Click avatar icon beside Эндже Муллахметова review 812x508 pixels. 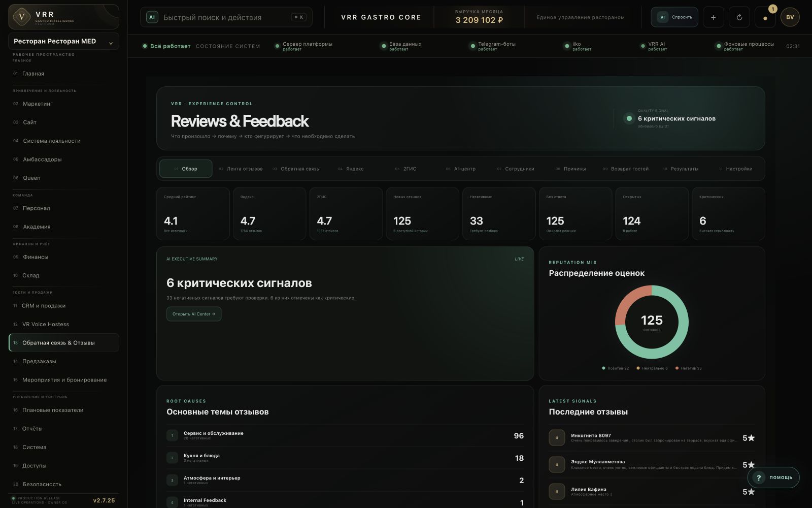pos(557,464)
